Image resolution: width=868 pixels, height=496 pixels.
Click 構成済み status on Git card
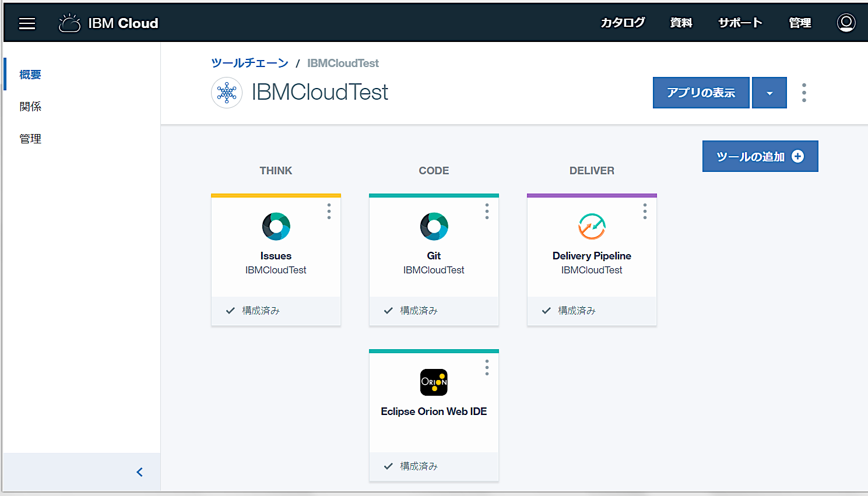click(x=419, y=311)
